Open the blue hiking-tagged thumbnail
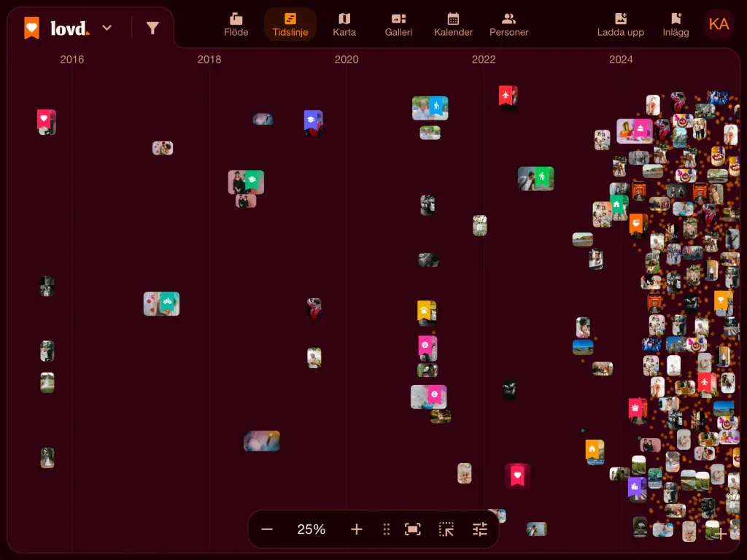747x560 pixels. pyautogui.click(x=430, y=108)
